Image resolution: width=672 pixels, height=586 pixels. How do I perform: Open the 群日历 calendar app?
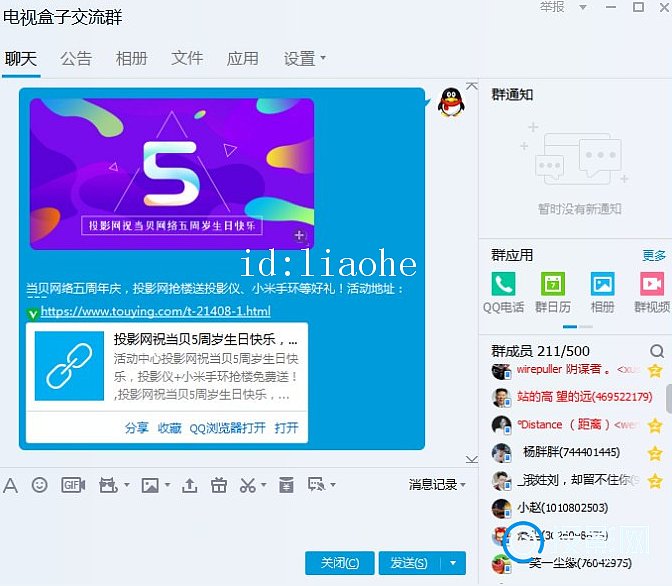(553, 292)
